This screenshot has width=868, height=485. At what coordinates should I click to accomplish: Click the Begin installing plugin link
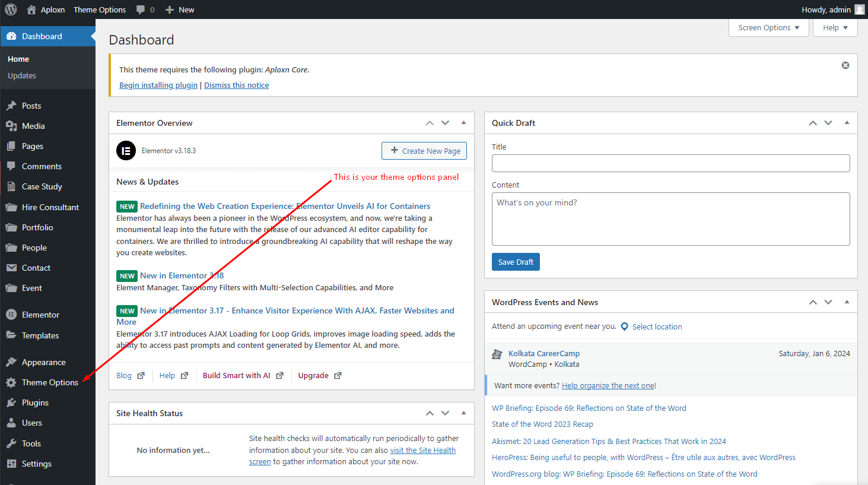coord(158,85)
